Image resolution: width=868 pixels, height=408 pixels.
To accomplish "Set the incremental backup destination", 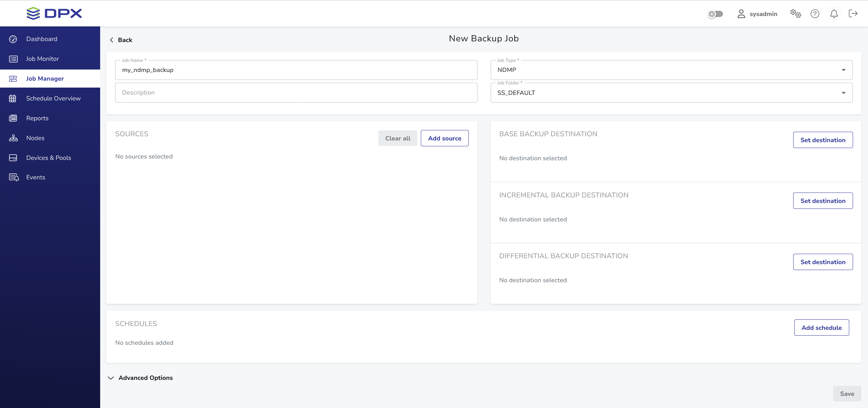I will point(823,201).
